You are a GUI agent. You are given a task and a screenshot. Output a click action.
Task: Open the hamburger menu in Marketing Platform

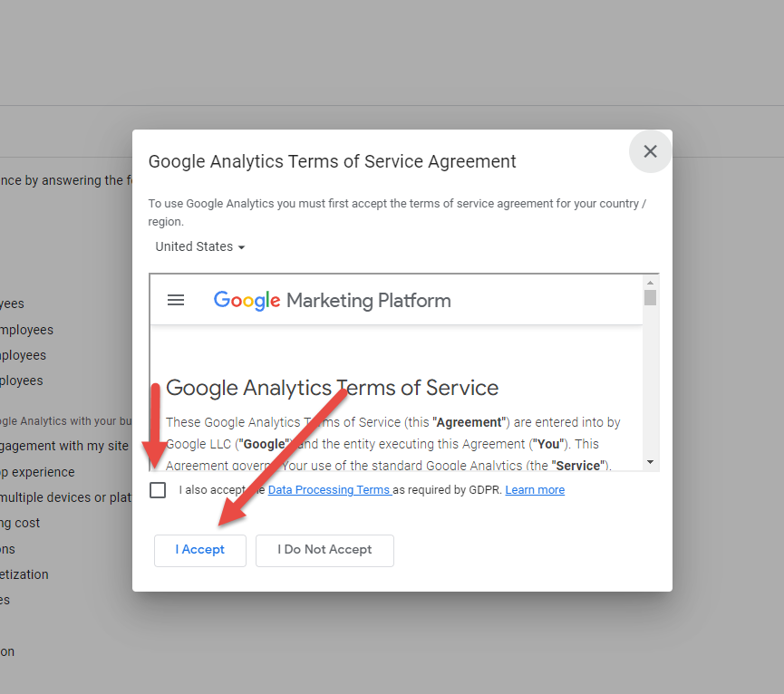click(x=176, y=300)
